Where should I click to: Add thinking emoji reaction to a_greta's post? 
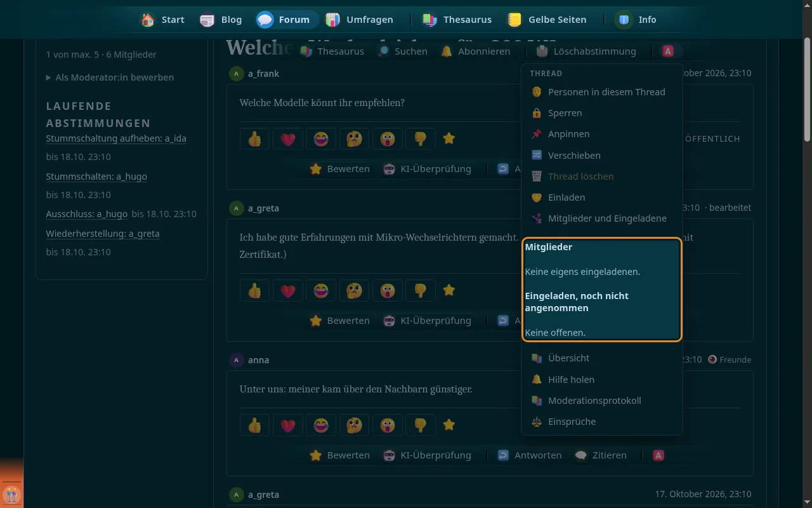click(x=354, y=290)
